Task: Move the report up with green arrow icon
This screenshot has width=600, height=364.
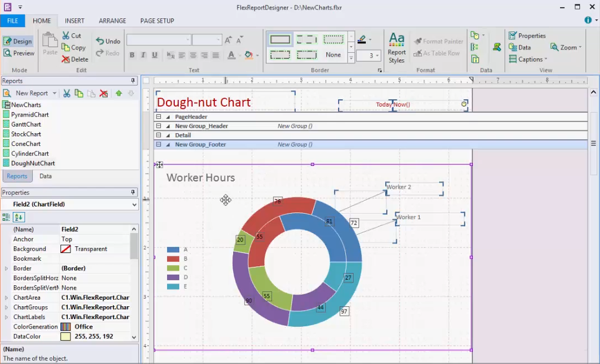Action: point(118,93)
